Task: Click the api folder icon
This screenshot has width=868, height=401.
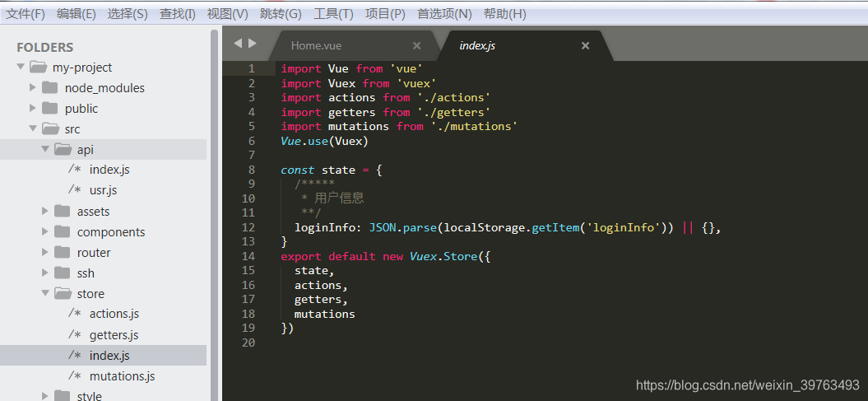Action: 63,149
